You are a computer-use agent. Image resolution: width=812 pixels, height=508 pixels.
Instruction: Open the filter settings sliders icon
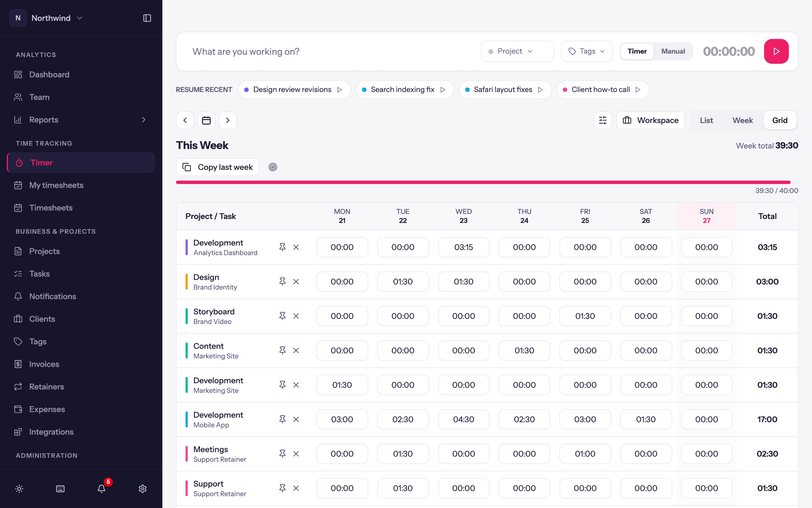click(x=603, y=120)
